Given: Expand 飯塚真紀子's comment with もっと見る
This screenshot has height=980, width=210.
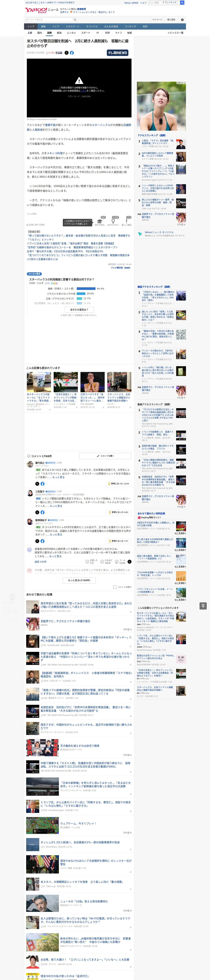Looking at the screenshot, I should (56, 535).
